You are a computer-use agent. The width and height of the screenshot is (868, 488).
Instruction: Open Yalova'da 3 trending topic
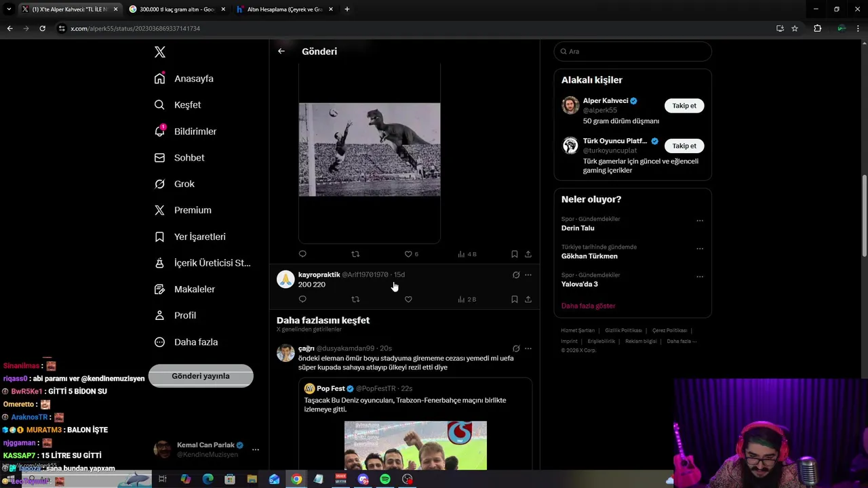point(580,284)
